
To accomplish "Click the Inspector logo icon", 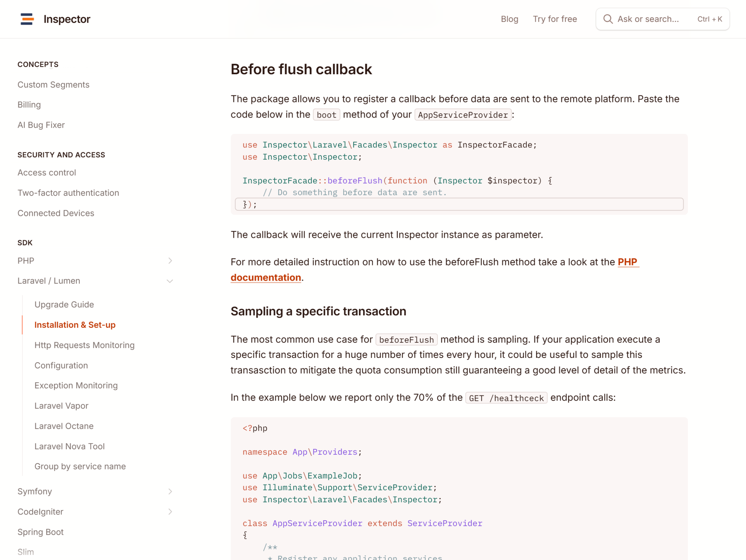I will pyautogui.click(x=26, y=19).
